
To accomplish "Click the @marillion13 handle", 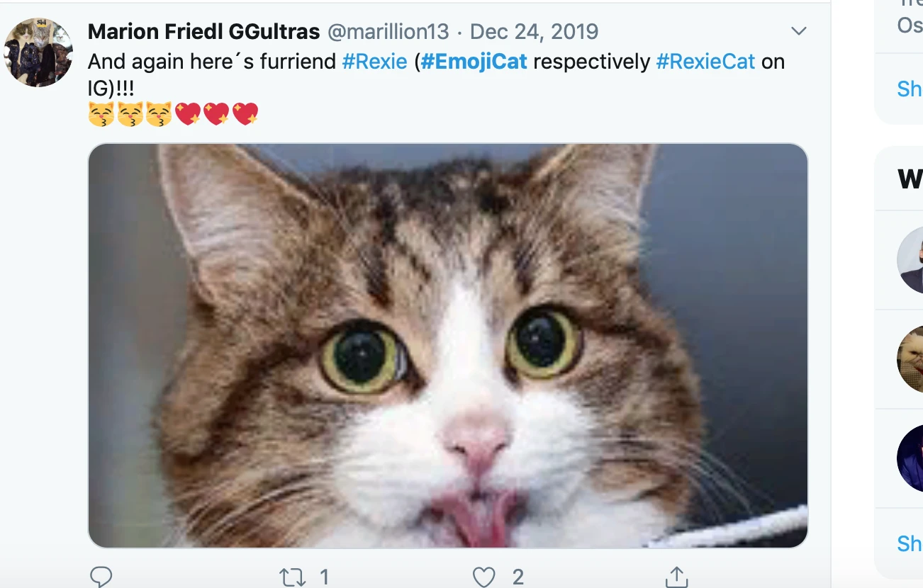I will pos(388,31).
